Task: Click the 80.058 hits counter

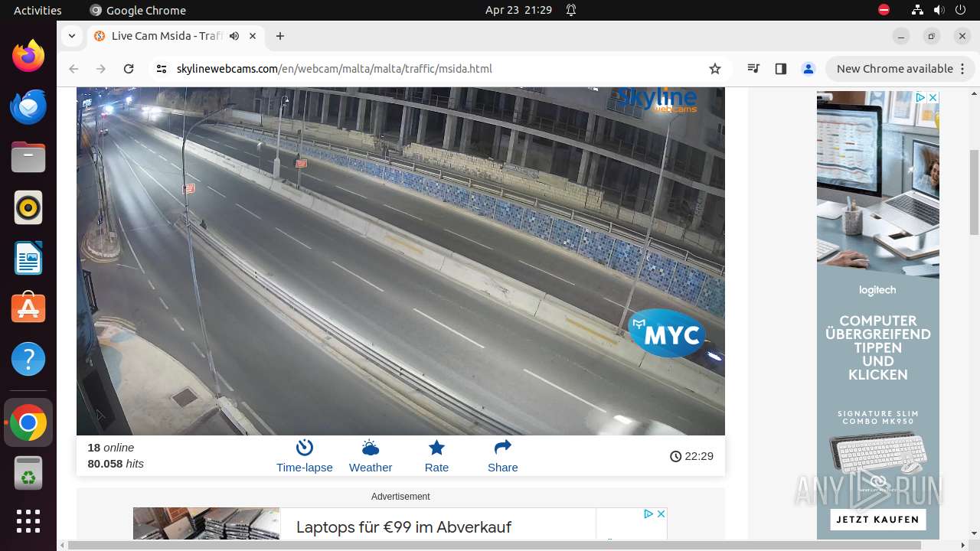Action: (116, 464)
